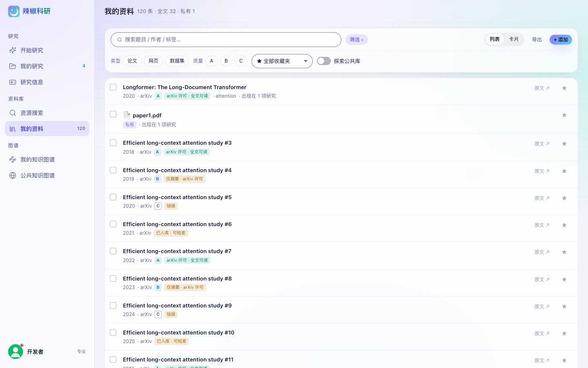Screen dimensions: 588x368
Task: Star attention study #8
Action: pos(564,280)
